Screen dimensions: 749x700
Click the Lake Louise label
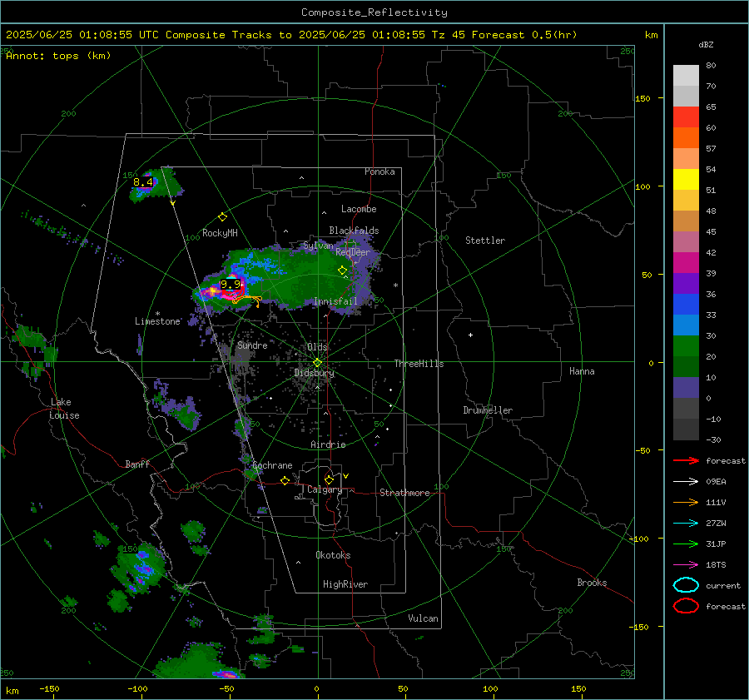pyautogui.click(x=65, y=409)
